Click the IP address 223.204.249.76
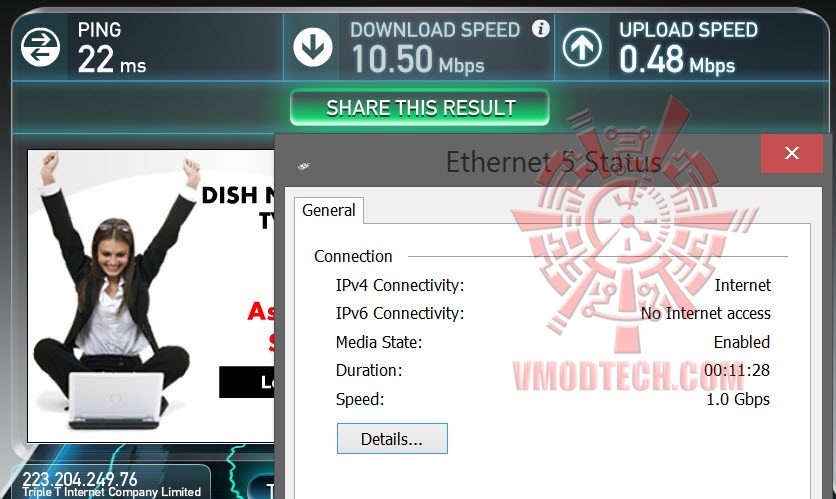The width and height of the screenshot is (836, 499). [80, 478]
